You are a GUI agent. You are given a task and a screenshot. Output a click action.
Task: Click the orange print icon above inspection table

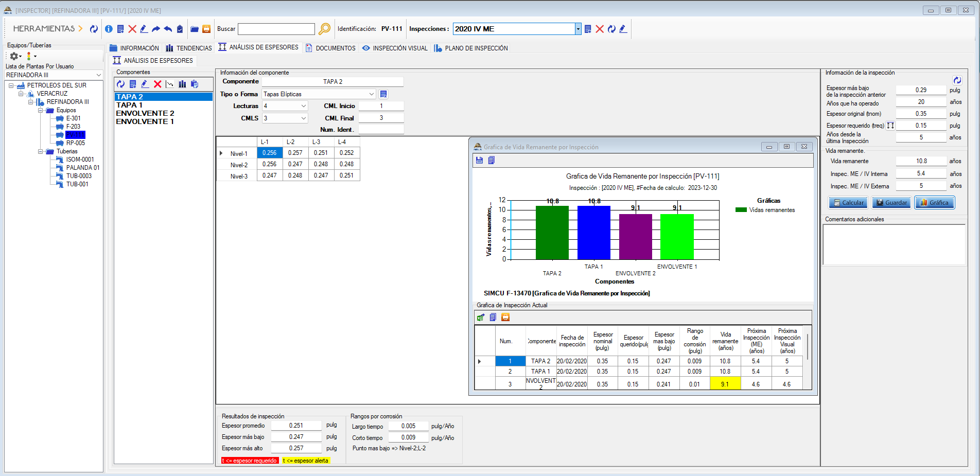click(505, 318)
